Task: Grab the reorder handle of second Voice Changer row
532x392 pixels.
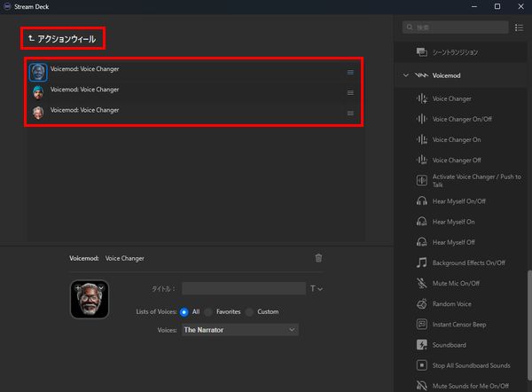Action: click(x=350, y=92)
